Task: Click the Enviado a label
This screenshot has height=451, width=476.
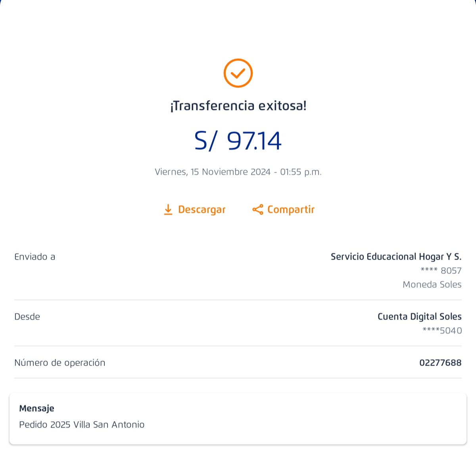Action: point(35,257)
